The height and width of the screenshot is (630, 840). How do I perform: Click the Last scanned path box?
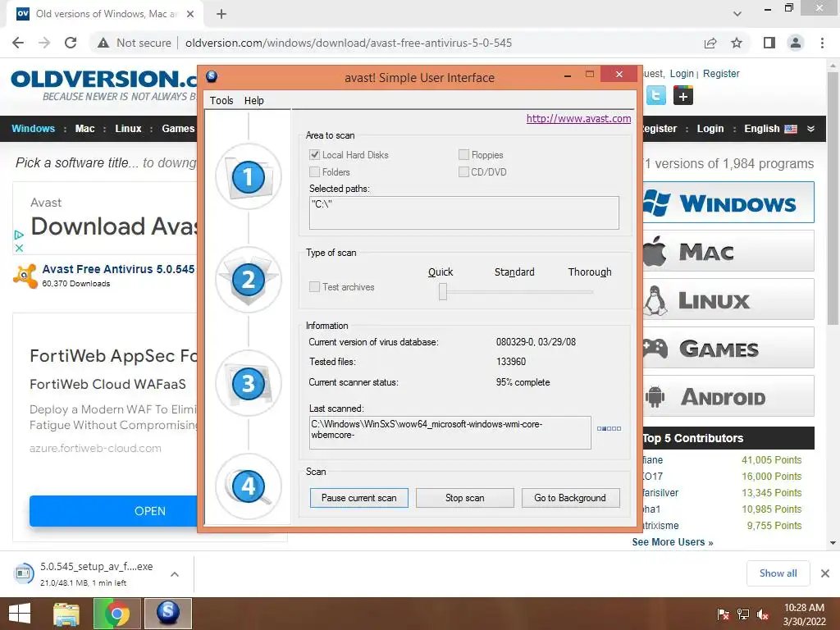(450, 432)
